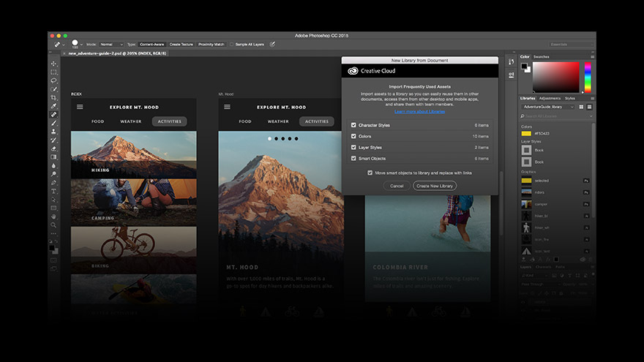644x362 pixels.
Task: Pick the Type tool
Action: (53, 191)
